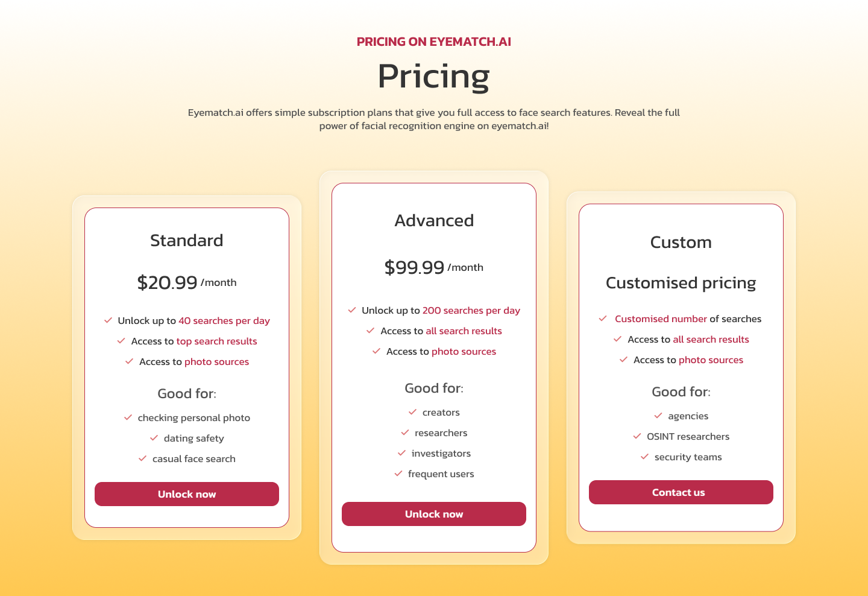Click checkmark beside top search results

[121, 341]
